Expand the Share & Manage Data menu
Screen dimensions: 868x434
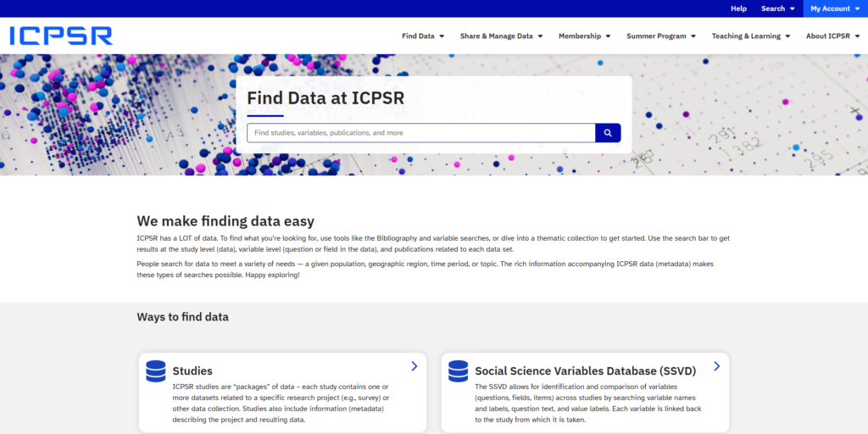click(501, 36)
